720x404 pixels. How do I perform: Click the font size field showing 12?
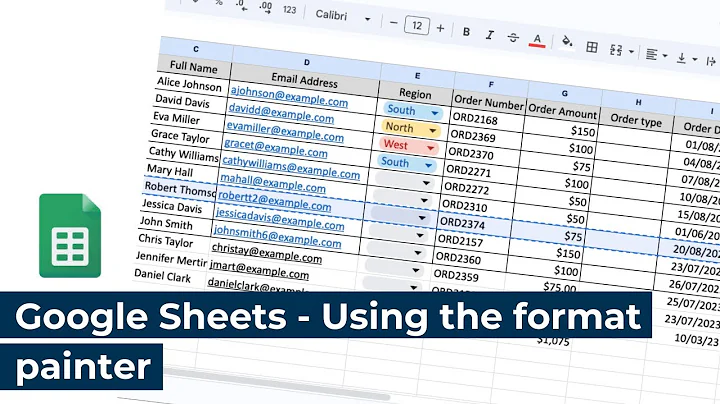[x=417, y=25]
